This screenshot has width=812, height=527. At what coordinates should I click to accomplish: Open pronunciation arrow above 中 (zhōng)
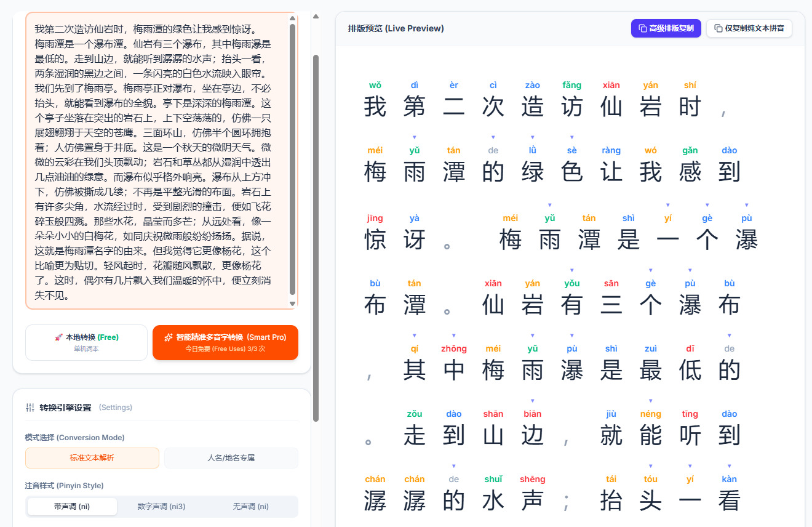click(x=454, y=336)
